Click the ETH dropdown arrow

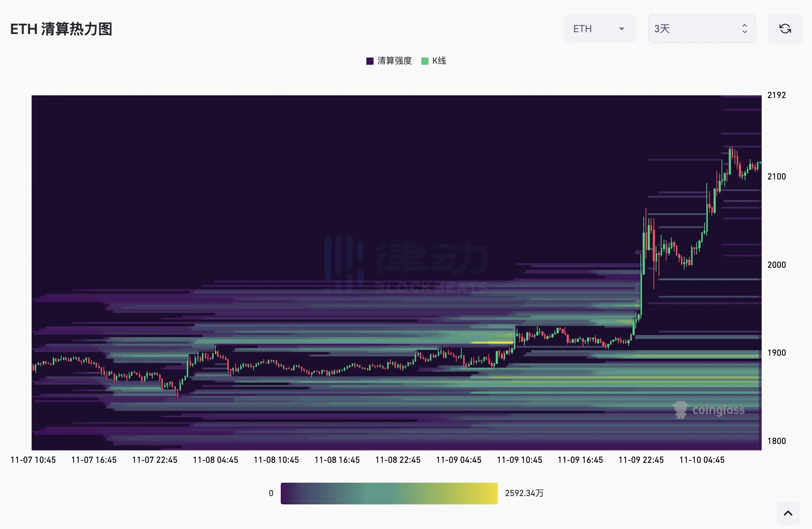622,29
